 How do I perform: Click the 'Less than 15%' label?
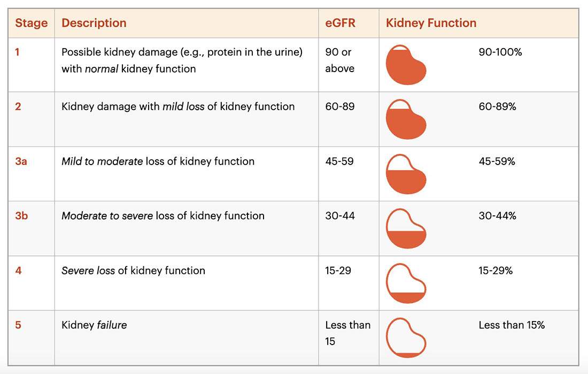(x=512, y=325)
